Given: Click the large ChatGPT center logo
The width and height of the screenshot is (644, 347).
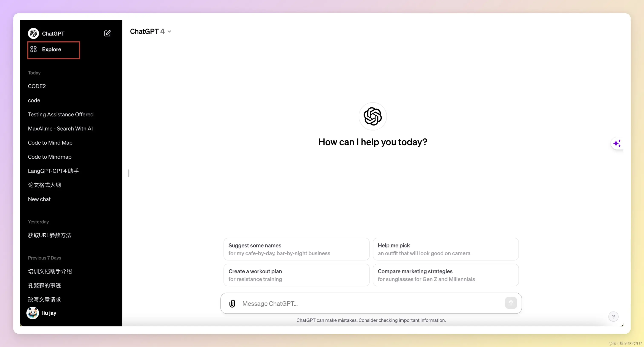Looking at the screenshot, I should coord(372,116).
